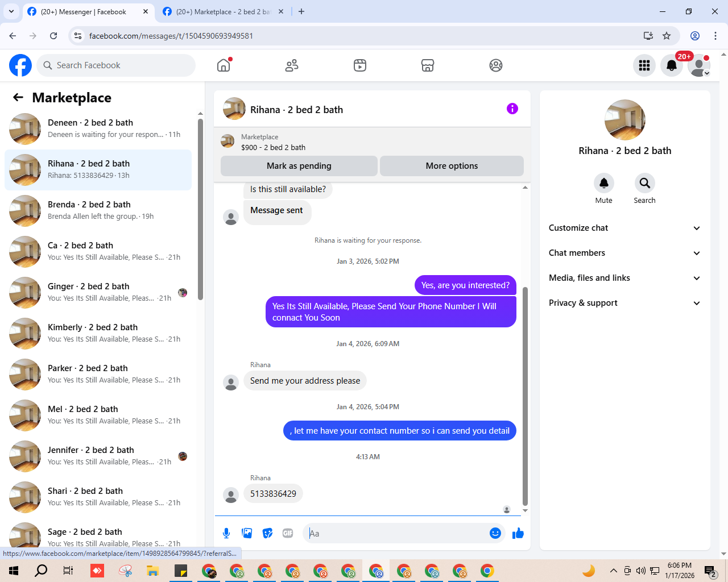Open conversation information purple icon
Image resolution: width=728 pixels, height=582 pixels.
512,109
